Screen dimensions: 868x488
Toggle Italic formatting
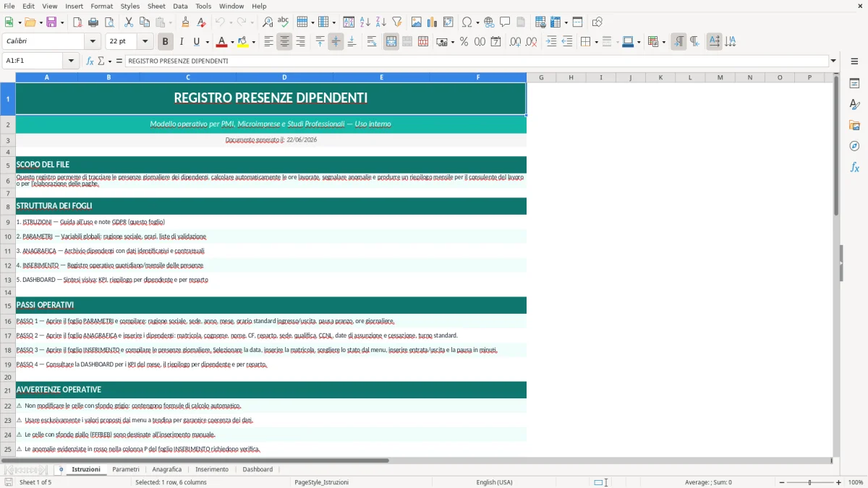pyautogui.click(x=182, y=42)
